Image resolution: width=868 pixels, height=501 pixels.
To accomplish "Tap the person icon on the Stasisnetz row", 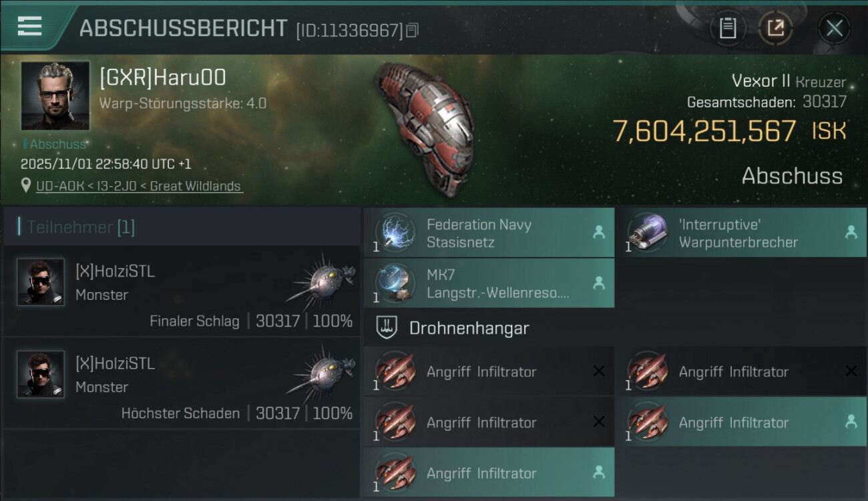I will click(x=599, y=232).
